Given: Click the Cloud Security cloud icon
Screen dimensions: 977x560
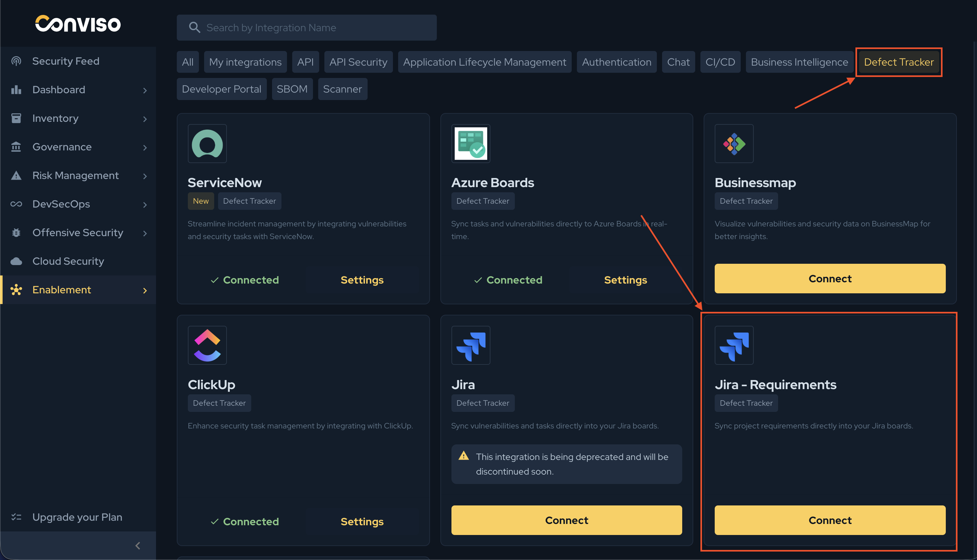Looking at the screenshot, I should (x=16, y=261).
